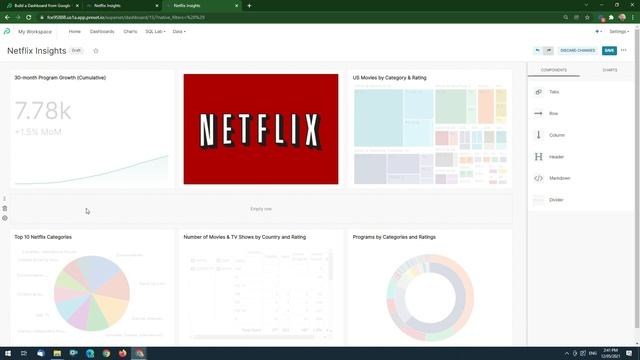The height and width of the screenshot is (360, 640).
Task: Click 30-month Program Growth chart title
Action: (60, 78)
